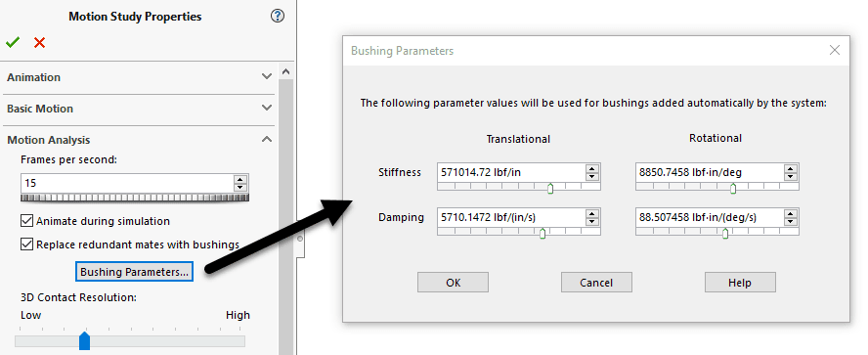Increase frames per second with up arrow

tap(240, 179)
